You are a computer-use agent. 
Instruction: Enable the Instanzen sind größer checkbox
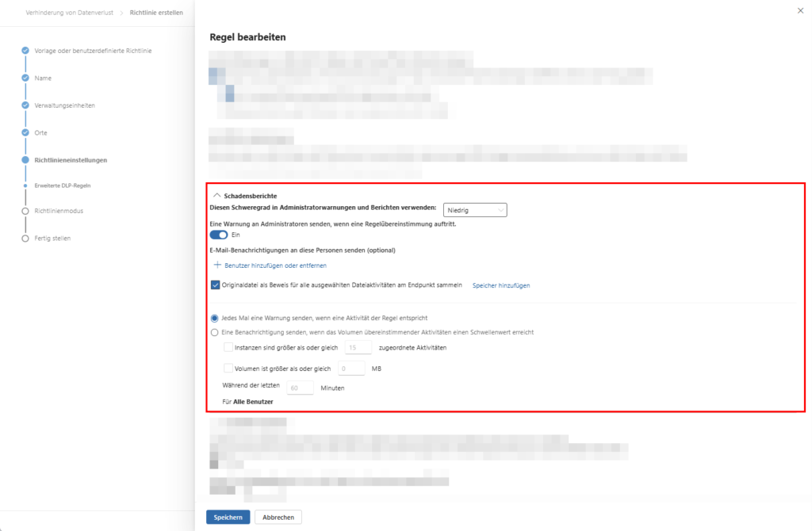228,347
